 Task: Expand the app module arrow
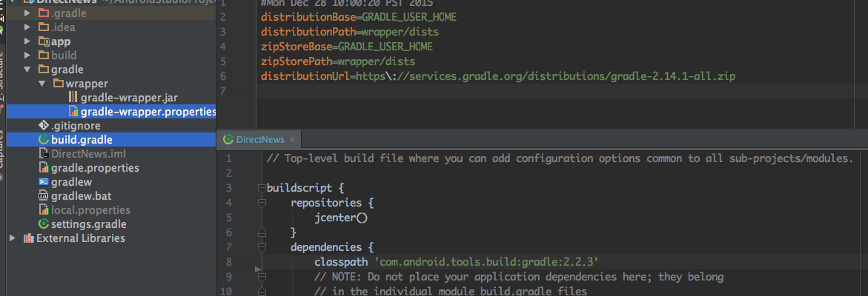27,41
